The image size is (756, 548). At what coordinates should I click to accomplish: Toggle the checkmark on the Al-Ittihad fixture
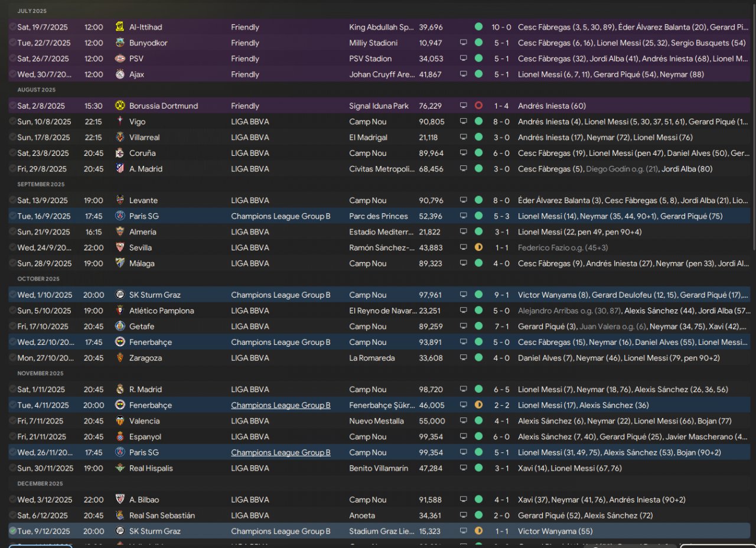tap(12, 27)
